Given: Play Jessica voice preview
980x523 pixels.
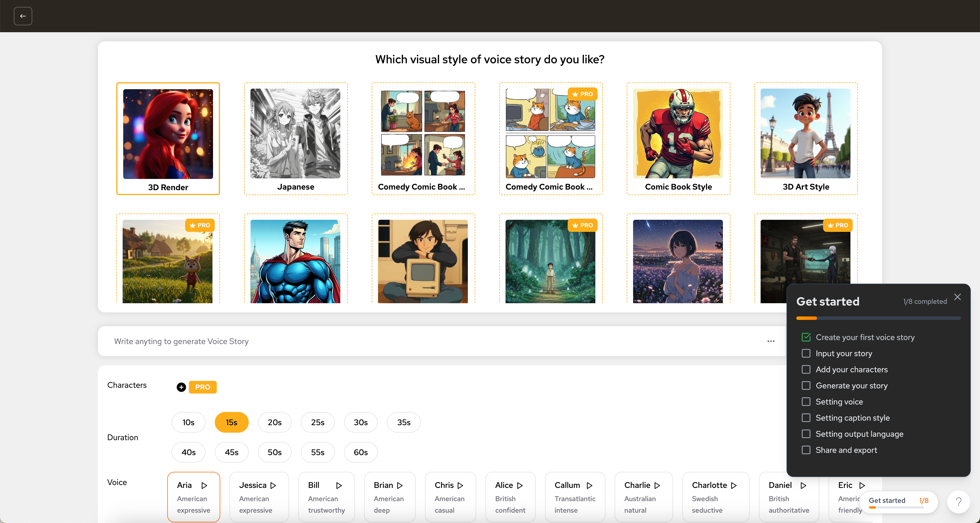Looking at the screenshot, I should [x=273, y=485].
